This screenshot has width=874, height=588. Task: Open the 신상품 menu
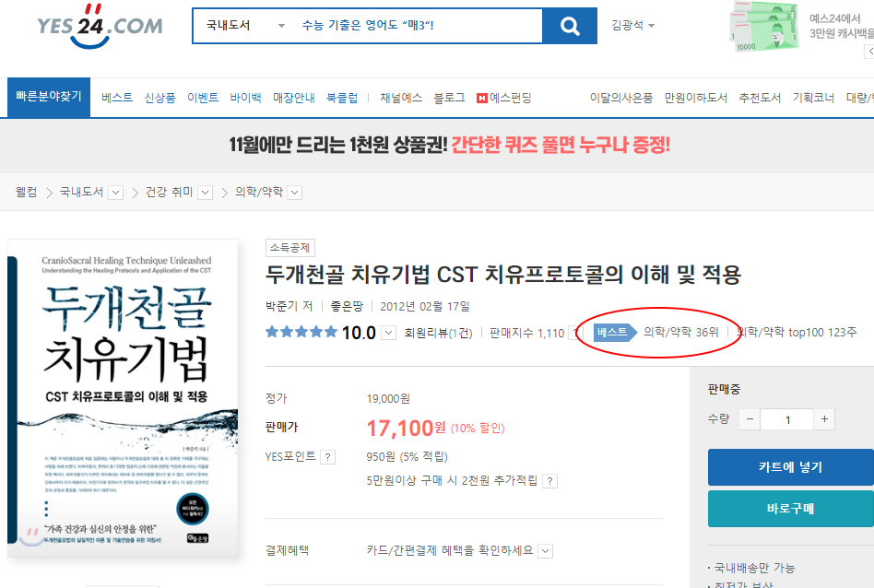[x=160, y=98]
